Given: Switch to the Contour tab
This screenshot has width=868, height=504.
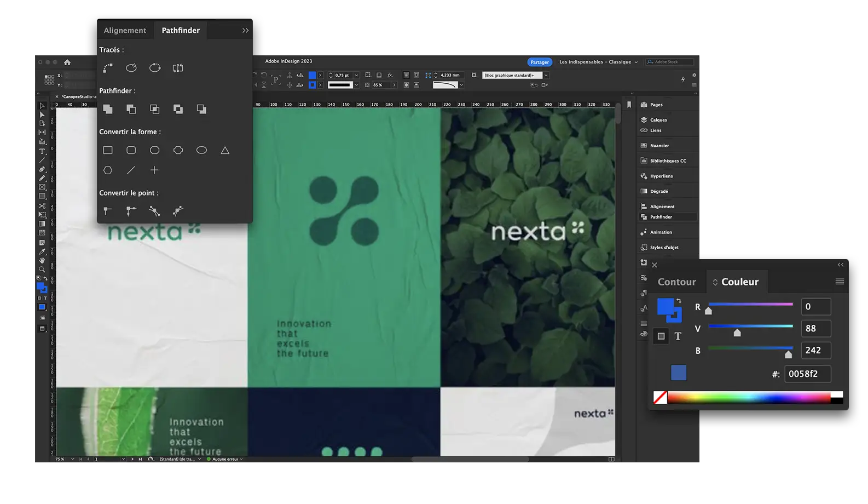Looking at the screenshot, I should (x=677, y=282).
